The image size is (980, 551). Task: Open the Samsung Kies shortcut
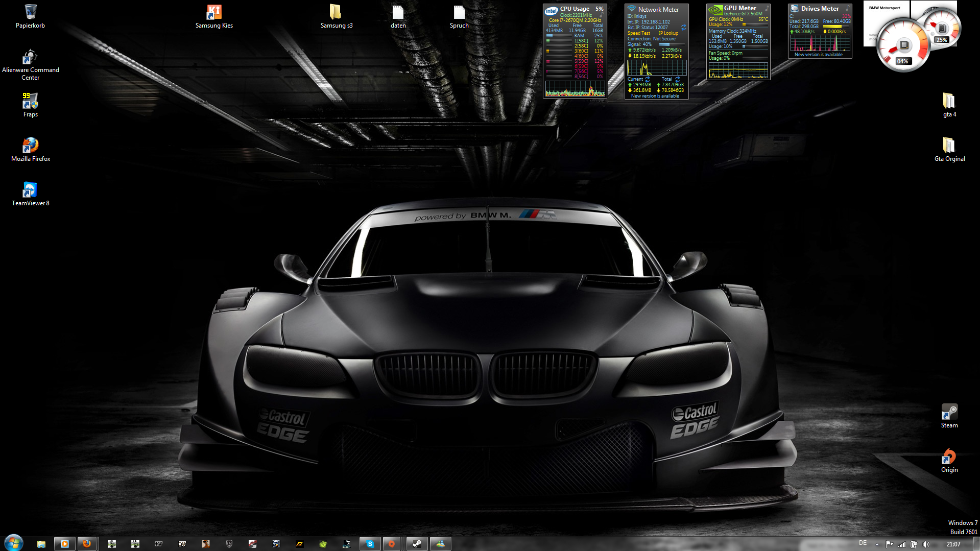coord(214,16)
